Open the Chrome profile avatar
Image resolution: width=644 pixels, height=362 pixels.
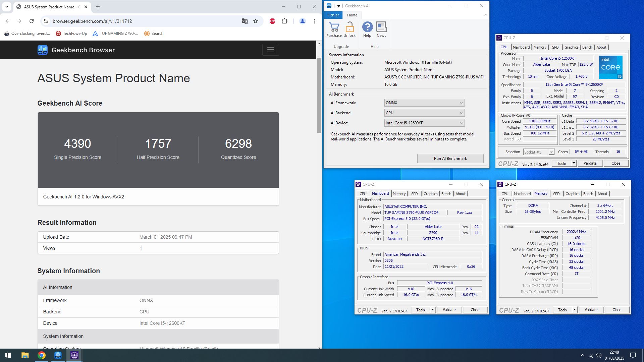click(302, 21)
